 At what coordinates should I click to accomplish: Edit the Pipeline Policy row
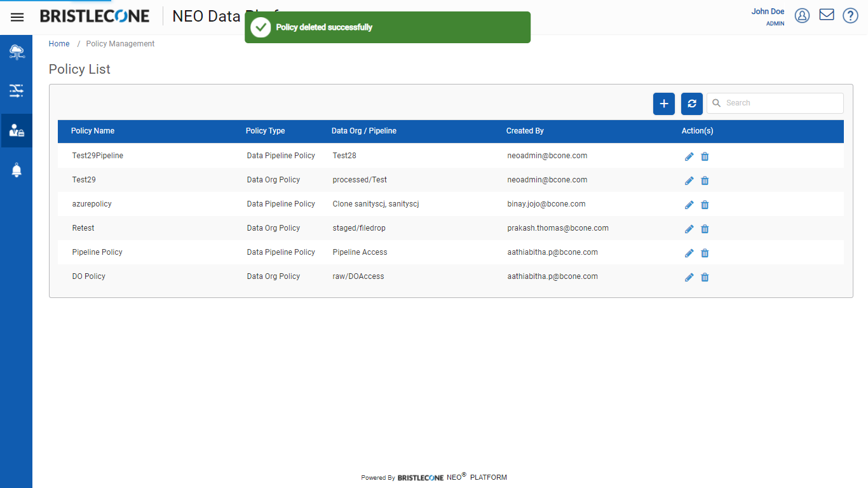tap(689, 253)
